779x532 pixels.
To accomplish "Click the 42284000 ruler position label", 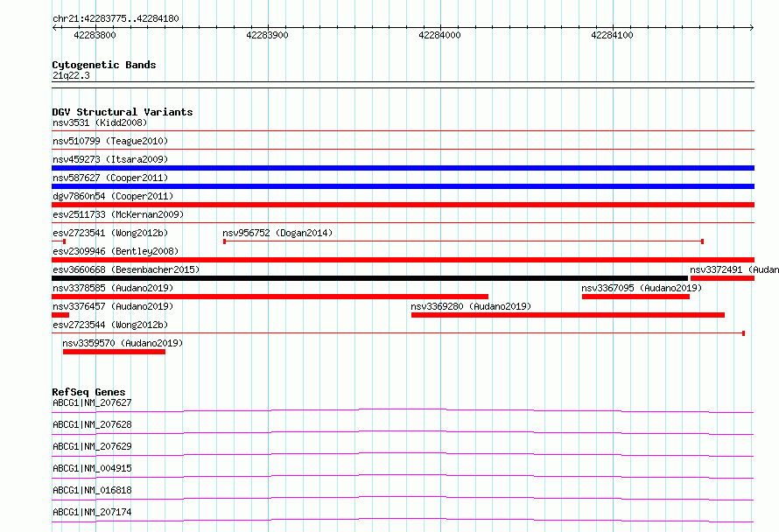I will coord(439,35).
